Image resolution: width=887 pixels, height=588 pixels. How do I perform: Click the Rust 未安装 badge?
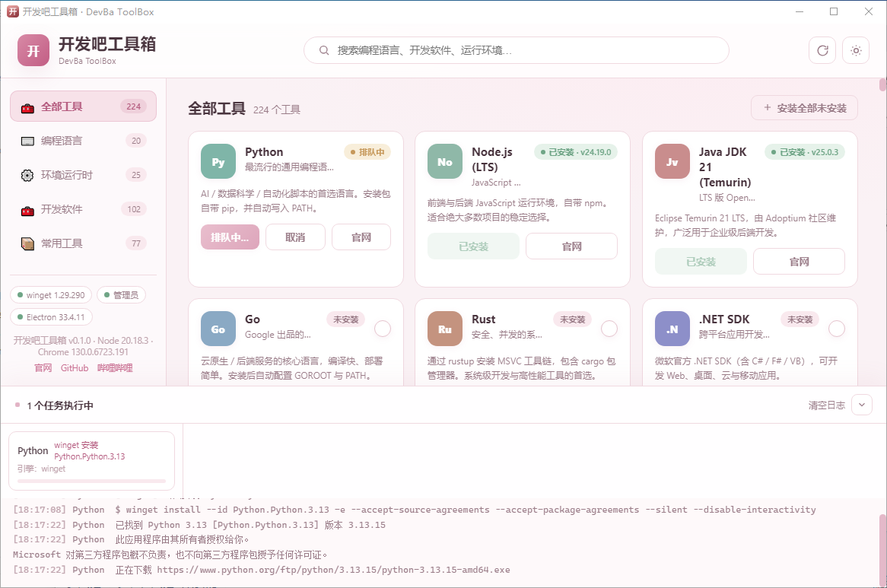[573, 319]
